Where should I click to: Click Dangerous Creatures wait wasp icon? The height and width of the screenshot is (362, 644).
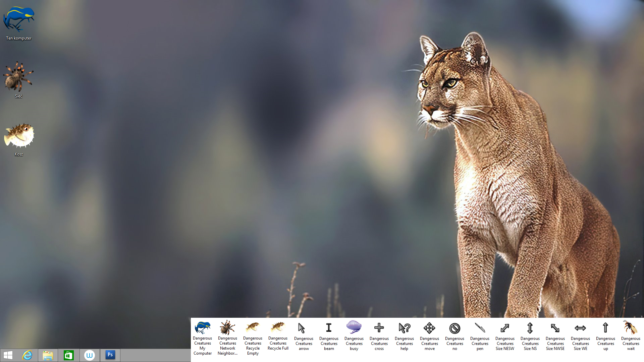[x=631, y=327]
